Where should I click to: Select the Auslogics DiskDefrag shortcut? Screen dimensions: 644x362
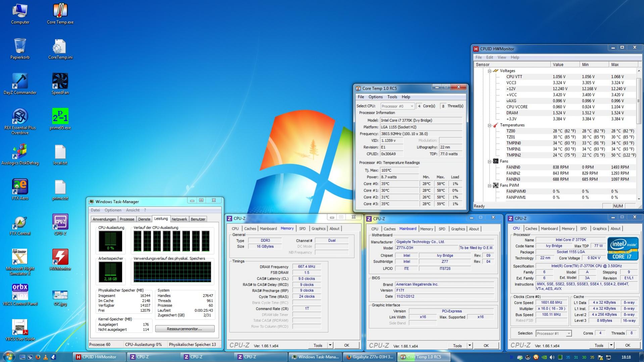coord(20,155)
